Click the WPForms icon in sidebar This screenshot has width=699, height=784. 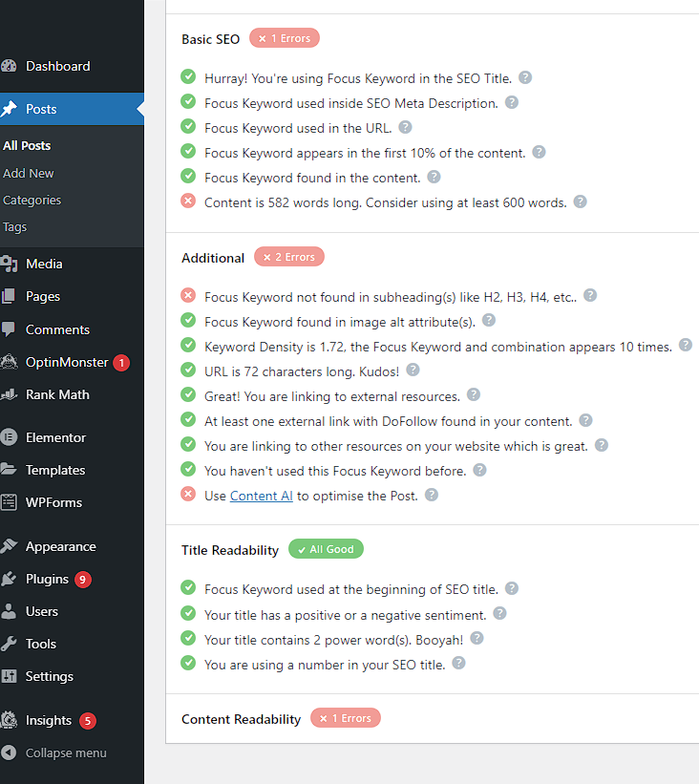[x=9, y=502]
